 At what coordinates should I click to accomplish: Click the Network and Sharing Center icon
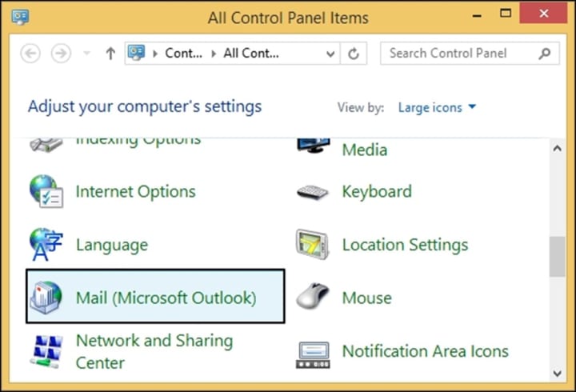point(46,351)
